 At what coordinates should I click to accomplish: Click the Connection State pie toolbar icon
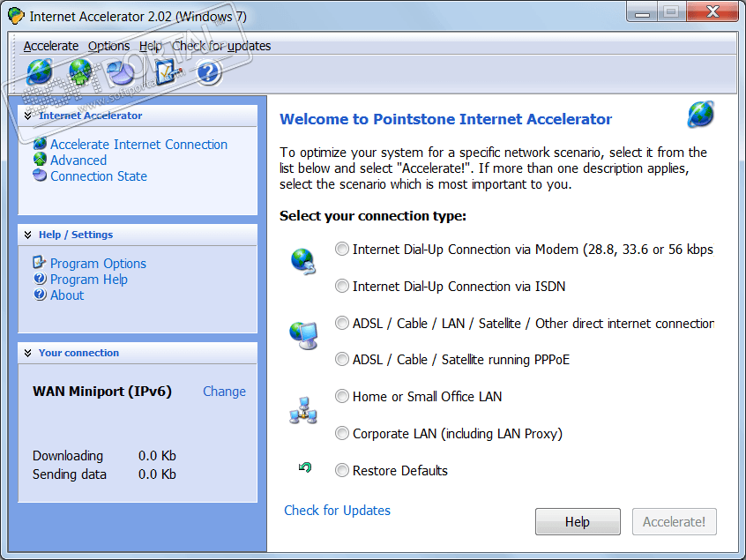point(121,72)
